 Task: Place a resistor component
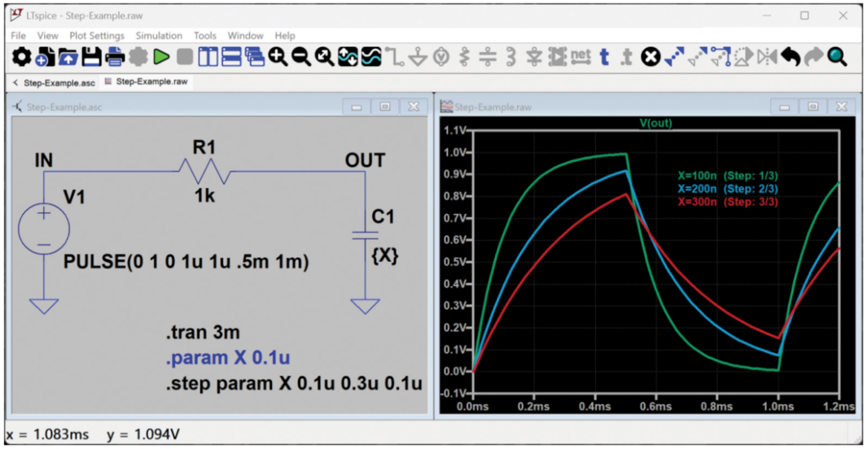tap(464, 56)
